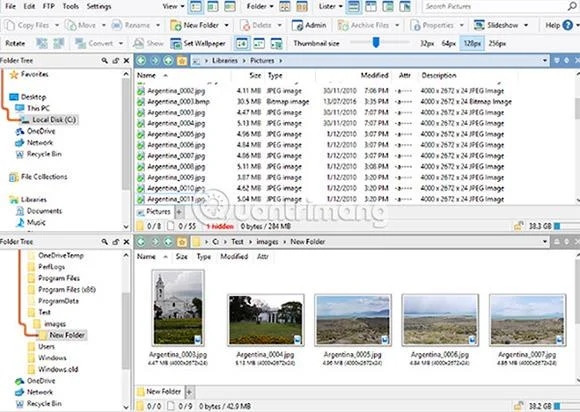This screenshot has height=412, width=580.
Task: Expand the New Folder dropdown arrow
Action: point(226,25)
